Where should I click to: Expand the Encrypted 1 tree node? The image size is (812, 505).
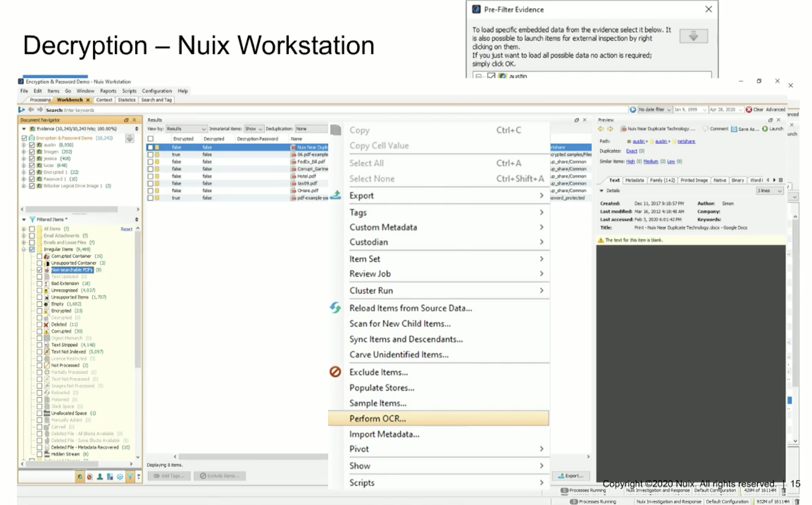tap(23, 172)
